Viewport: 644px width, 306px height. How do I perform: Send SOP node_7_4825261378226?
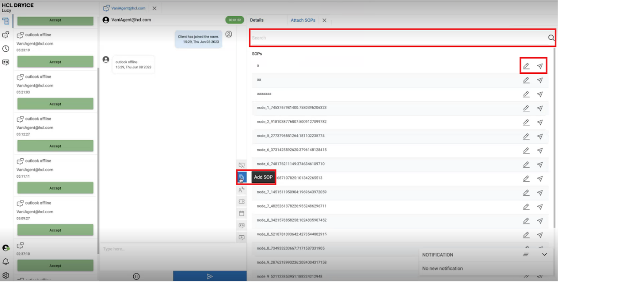(x=540, y=206)
